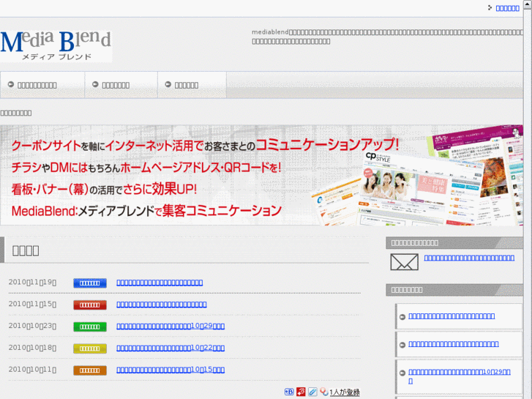Image resolution: width=532 pixels, height=399 pixels.
Task: Open the third navigation menu tab
Action: coord(192,85)
